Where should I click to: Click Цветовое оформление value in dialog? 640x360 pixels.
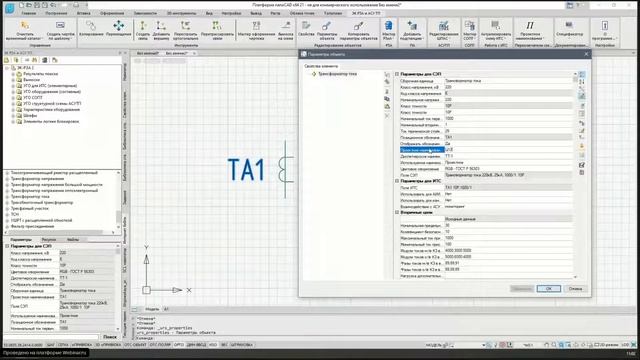pos(509,169)
